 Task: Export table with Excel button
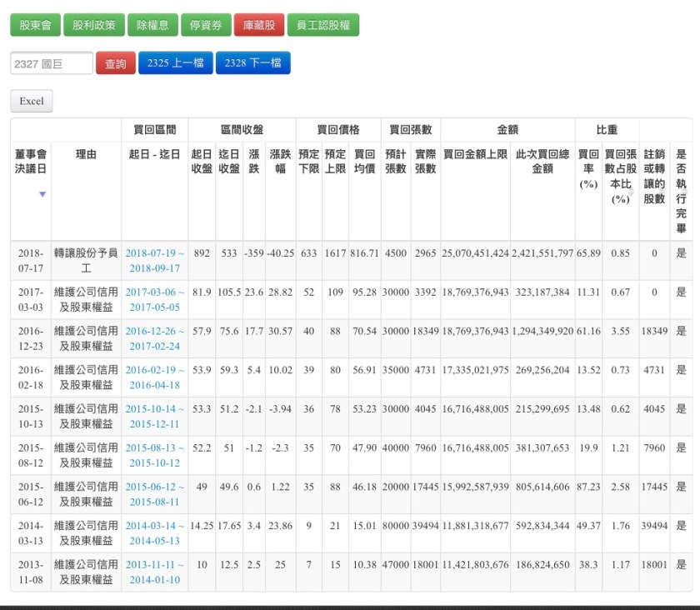tap(32, 101)
